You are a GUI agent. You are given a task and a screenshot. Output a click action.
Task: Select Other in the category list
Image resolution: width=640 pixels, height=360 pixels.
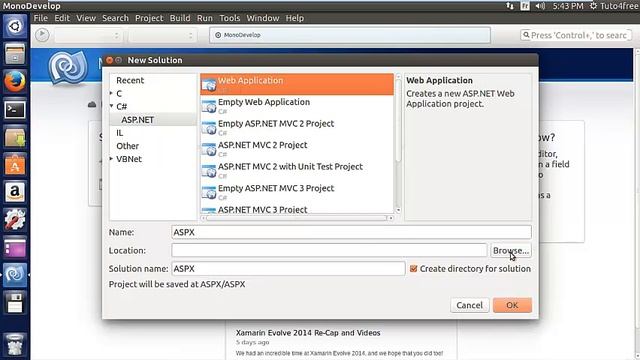[127, 146]
